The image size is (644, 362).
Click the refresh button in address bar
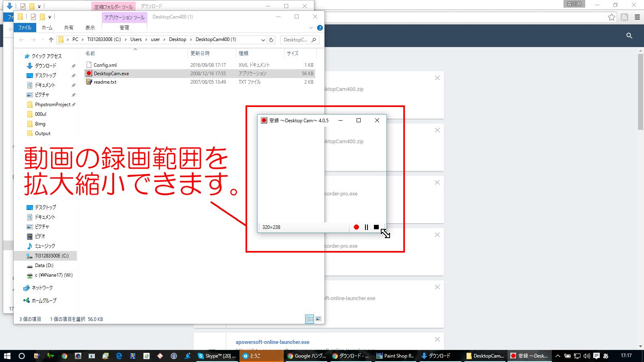[271, 40]
